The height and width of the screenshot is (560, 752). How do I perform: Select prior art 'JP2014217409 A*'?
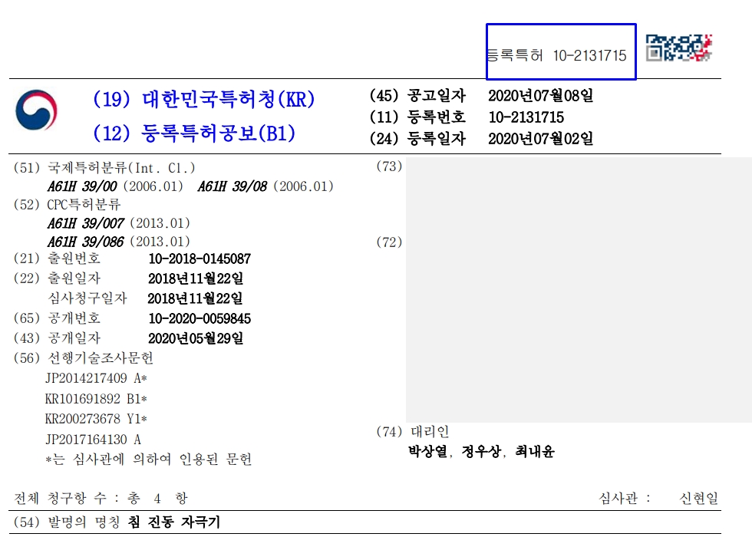coord(96,378)
